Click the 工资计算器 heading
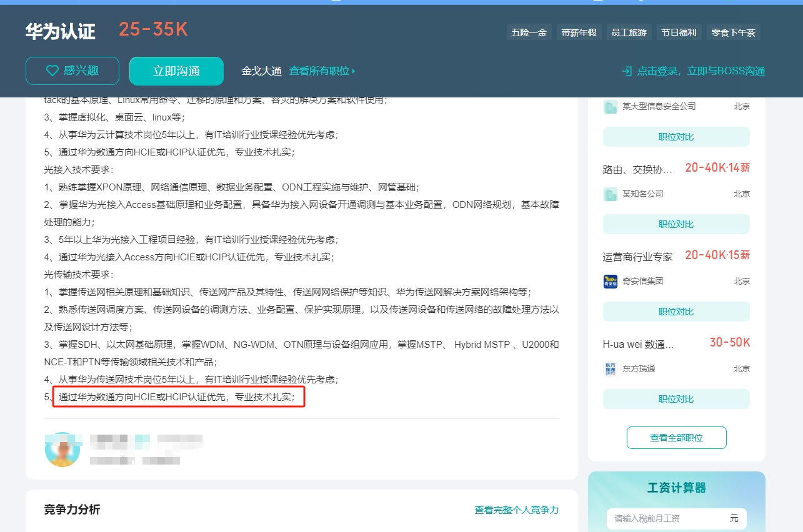This screenshot has width=803, height=532. tap(677, 488)
